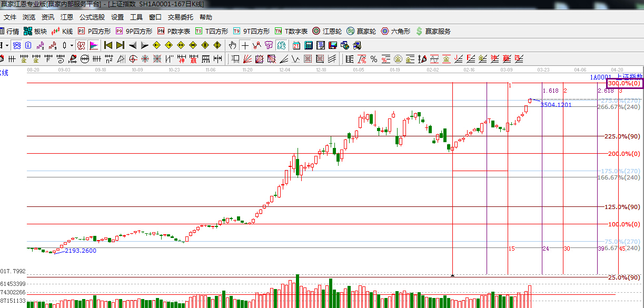Open the 公式选股 menu
Image resolution: width=644 pixels, height=308 pixels.
pos(92,17)
